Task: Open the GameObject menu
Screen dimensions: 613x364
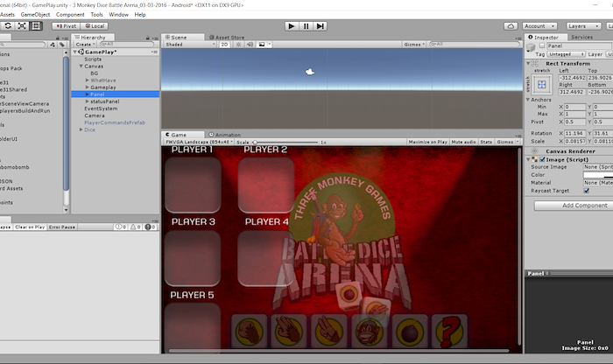Action: pos(35,15)
